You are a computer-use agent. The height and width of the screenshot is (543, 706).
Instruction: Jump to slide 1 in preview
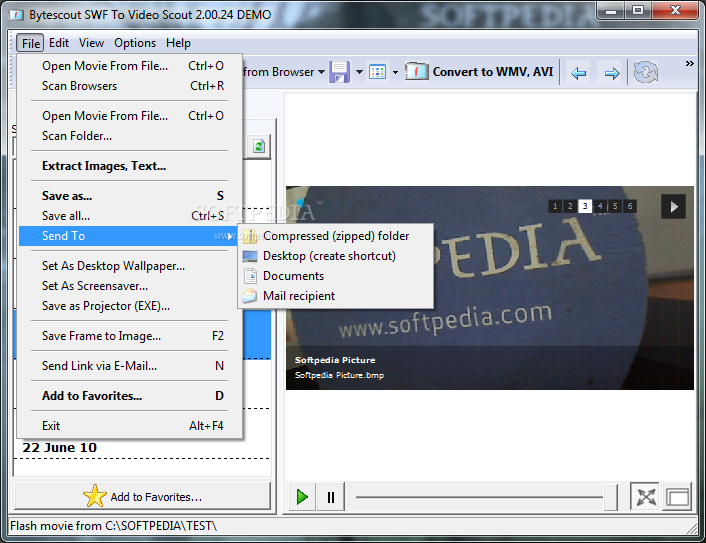[x=555, y=206]
